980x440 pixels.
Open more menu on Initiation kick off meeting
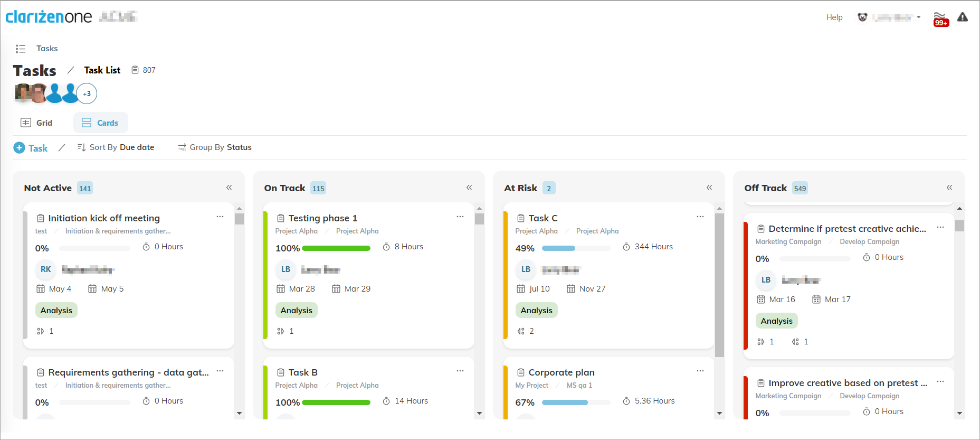(220, 217)
